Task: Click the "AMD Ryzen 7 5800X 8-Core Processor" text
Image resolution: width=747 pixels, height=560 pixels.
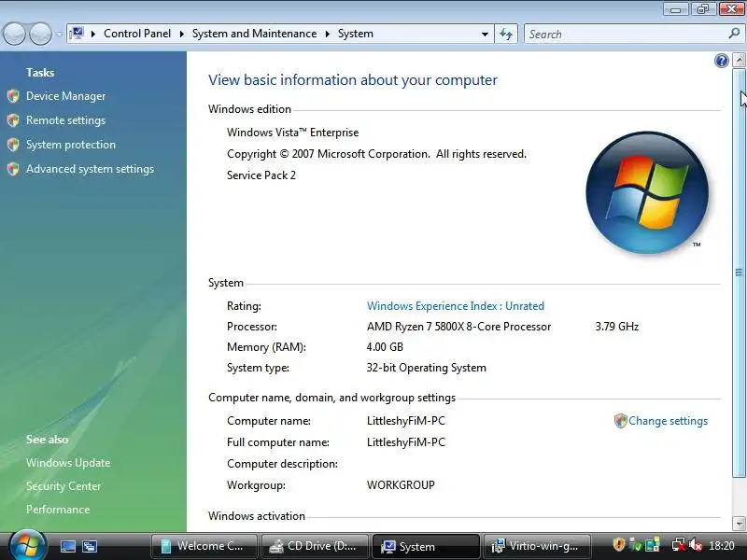Action: pos(458,327)
